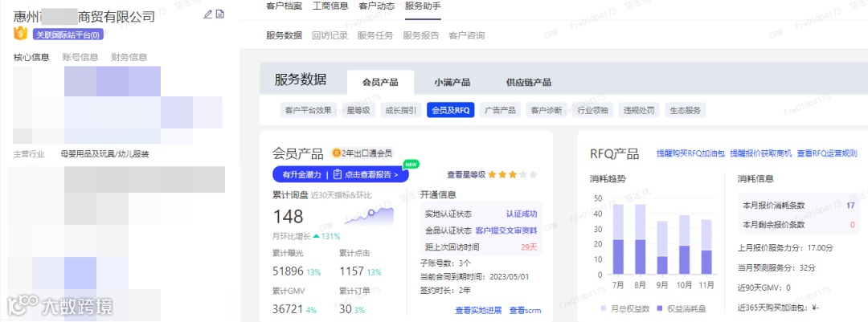The height and width of the screenshot is (322, 868).
Task: Select the 星等级 filter chip
Action: (358, 110)
